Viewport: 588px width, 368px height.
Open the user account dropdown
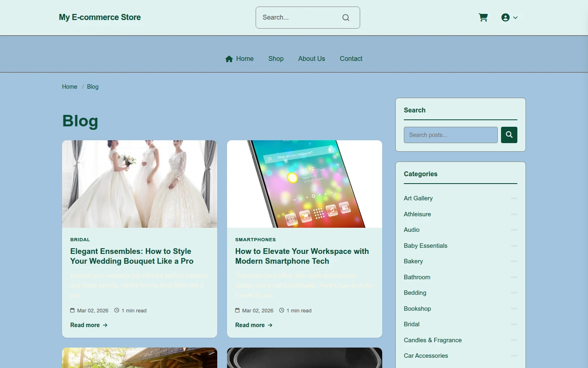509,18
